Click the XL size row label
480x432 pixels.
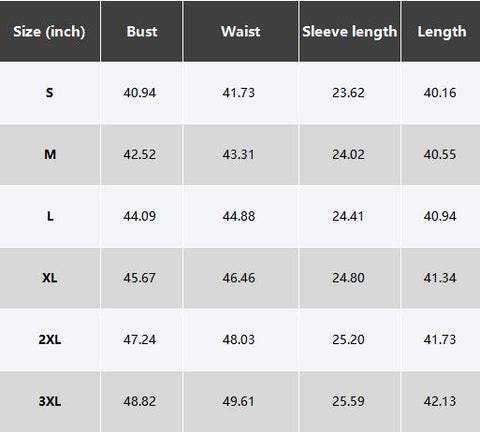pyautogui.click(x=50, y=278)
